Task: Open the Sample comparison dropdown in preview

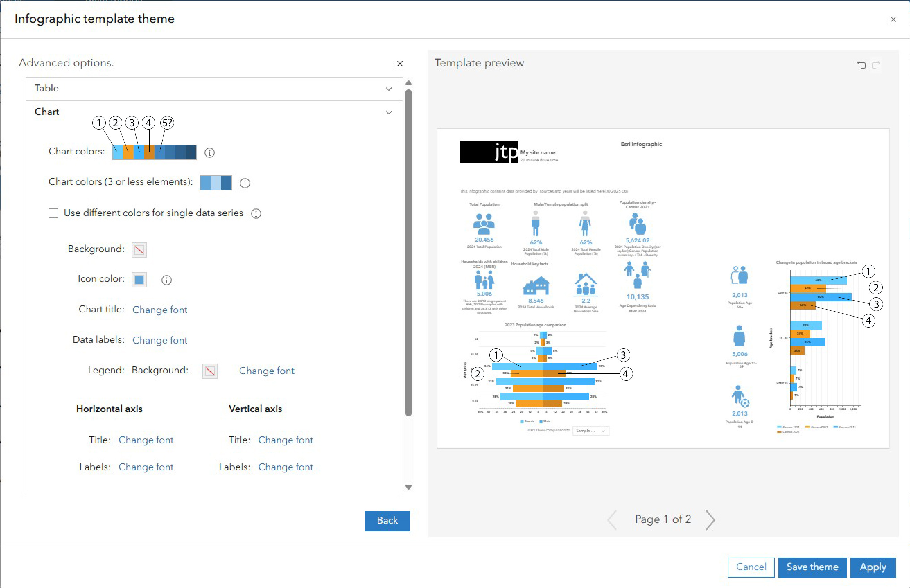Action: (590, 431)
